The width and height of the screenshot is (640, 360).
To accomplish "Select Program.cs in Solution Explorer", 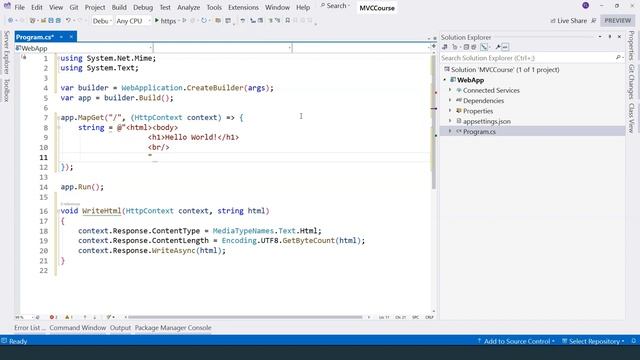I will [479, 131].
